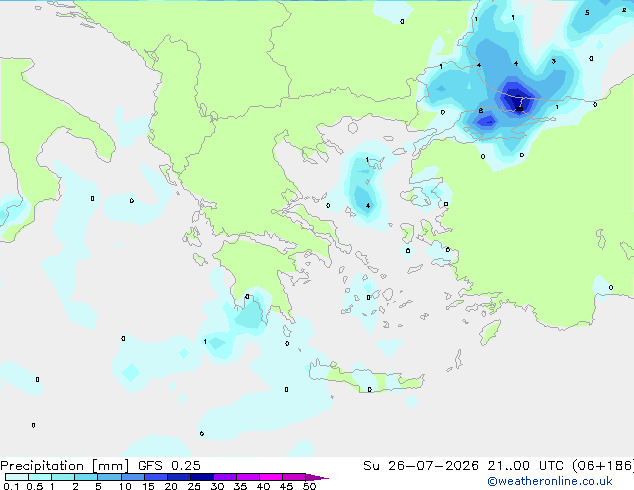Click the 0.5–1 mm legend swatch
This screenshot has height=490, width=634.
[x=40, y=477]
